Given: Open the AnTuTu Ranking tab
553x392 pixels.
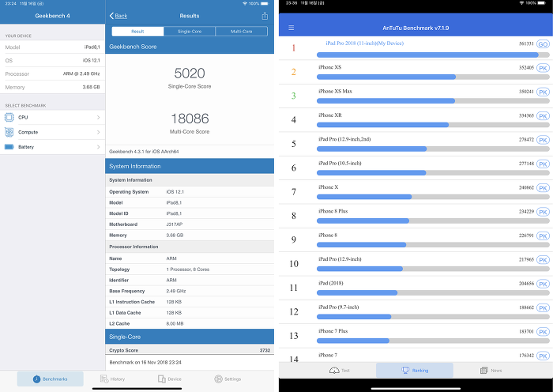Looking at the screenshot, I should coord(415,371).
